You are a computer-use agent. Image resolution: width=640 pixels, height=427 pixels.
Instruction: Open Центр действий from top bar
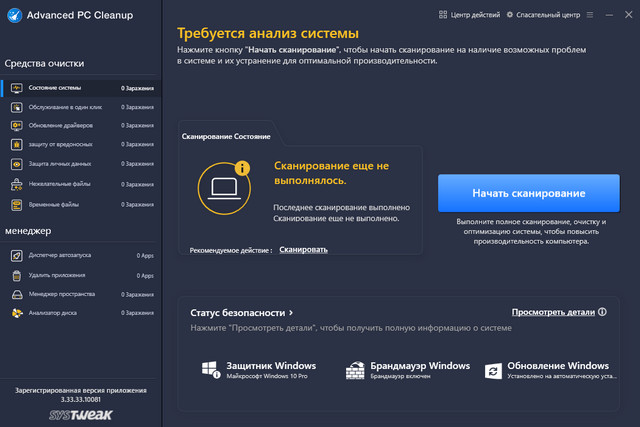pos(469,15)
